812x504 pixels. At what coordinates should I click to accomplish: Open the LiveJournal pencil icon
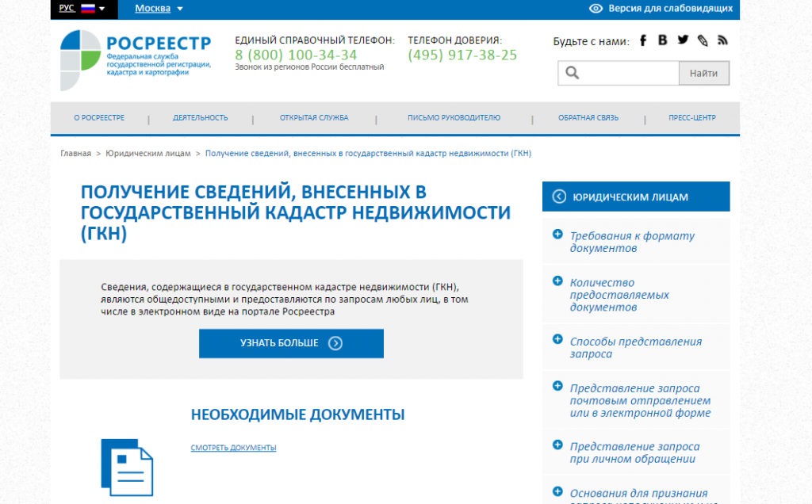(x=703, y=41)
